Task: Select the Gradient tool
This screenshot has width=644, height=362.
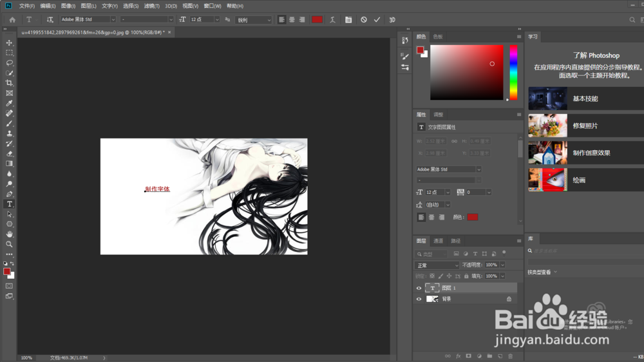Action: [9, 164]
